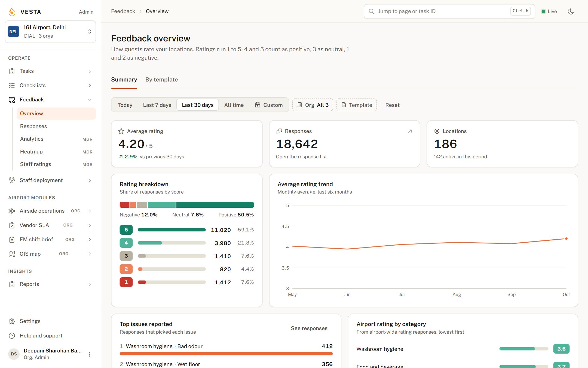Viewport: 588px width, 368px height.
Task: Switch to the By template tab
Action: pos(161,80)
